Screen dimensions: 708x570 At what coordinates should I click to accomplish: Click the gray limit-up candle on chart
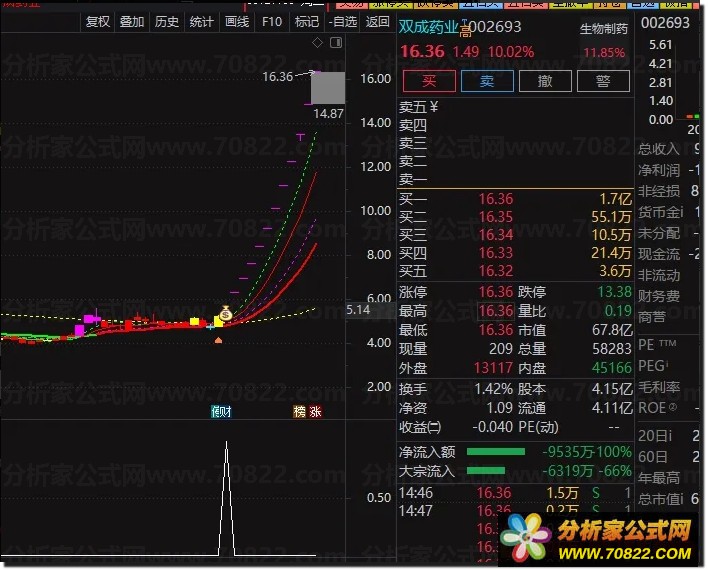click(x=328, y=88)
